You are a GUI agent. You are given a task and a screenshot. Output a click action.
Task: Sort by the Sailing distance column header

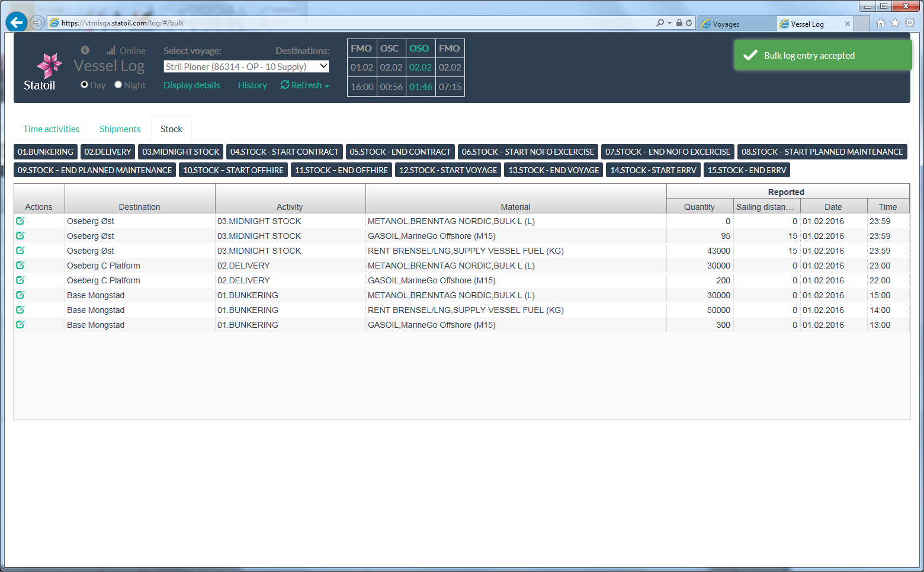coord(766,207)
